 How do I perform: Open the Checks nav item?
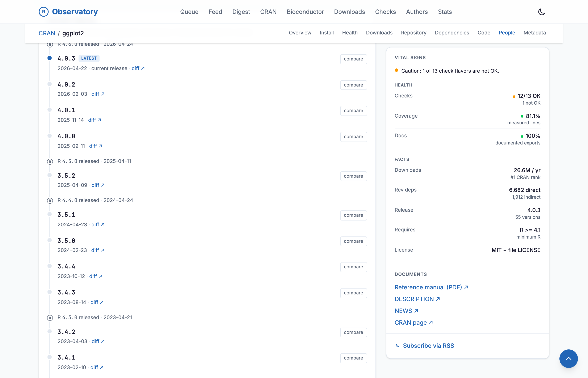click(x=385, y=12)
